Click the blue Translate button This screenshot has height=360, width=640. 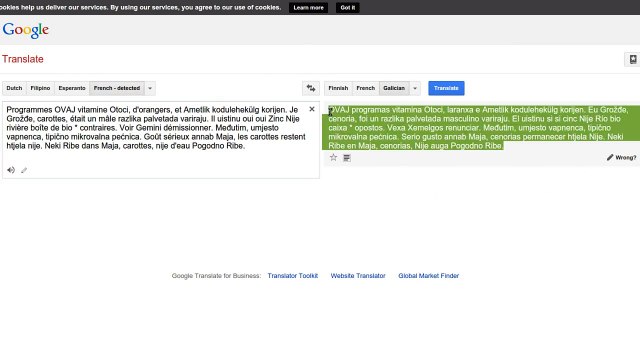coord(446,88)
